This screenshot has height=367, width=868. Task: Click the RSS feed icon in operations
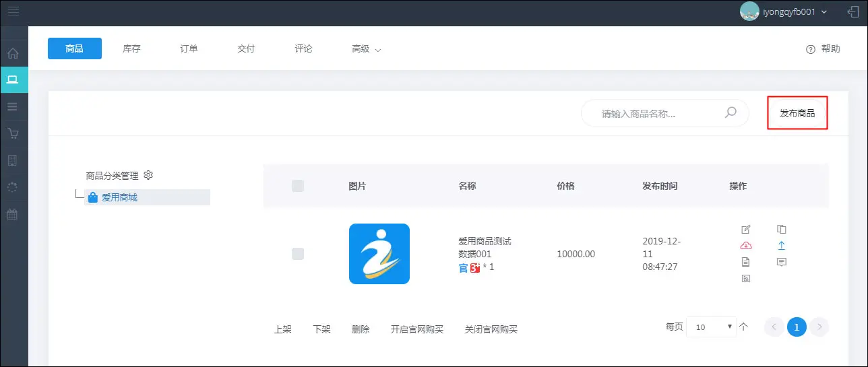[745, 278]
